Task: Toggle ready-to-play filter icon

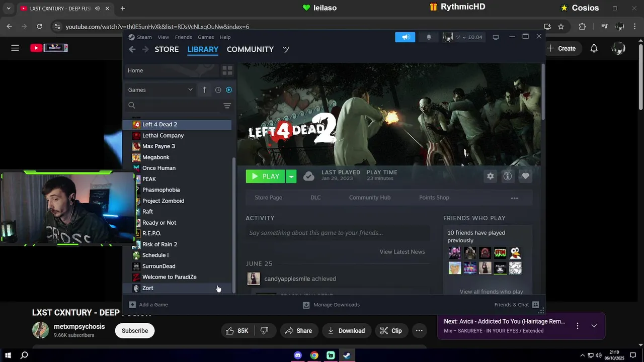Action: pyautogui.click(x=229, y=90)
